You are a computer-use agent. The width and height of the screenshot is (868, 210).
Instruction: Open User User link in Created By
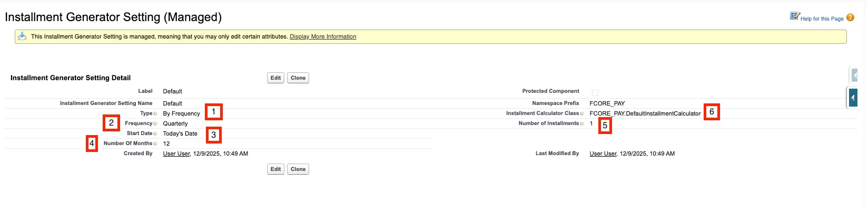click(x=176, y=154)
